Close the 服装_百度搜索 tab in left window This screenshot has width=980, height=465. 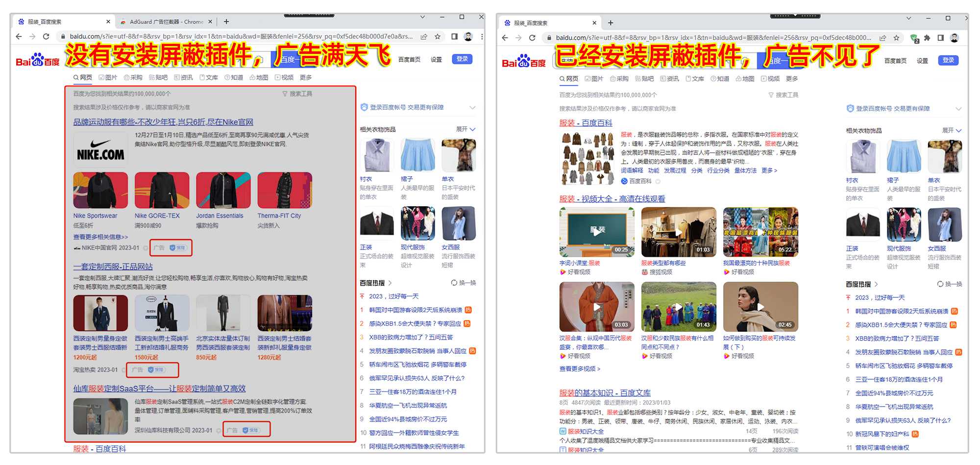(108, 22)
